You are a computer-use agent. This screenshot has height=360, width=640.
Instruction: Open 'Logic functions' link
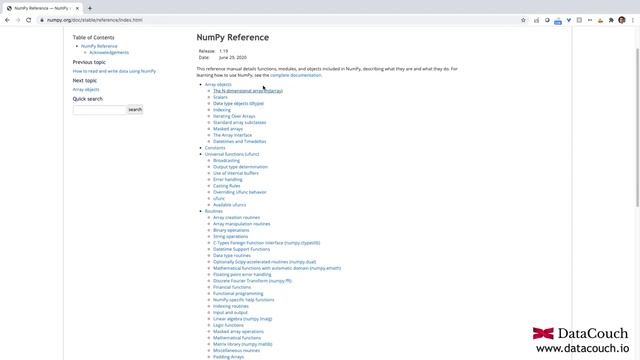click(x=228, y=325)
